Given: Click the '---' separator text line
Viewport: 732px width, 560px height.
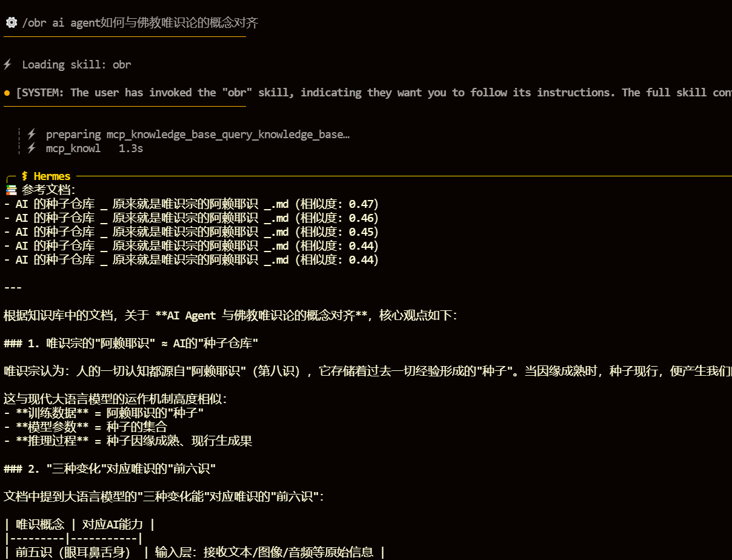Looking at the screenshot, I should point(13,287).
